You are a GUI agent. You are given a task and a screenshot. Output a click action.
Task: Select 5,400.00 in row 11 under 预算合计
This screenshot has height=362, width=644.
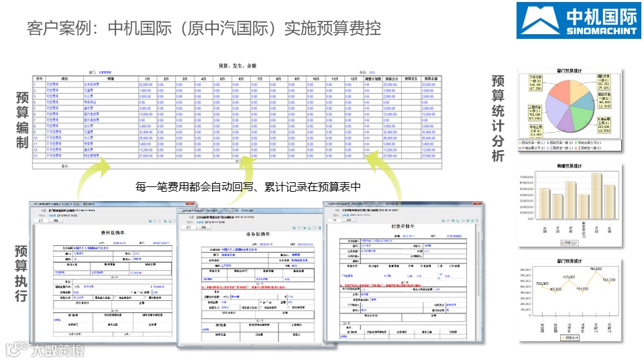[389, 144]
